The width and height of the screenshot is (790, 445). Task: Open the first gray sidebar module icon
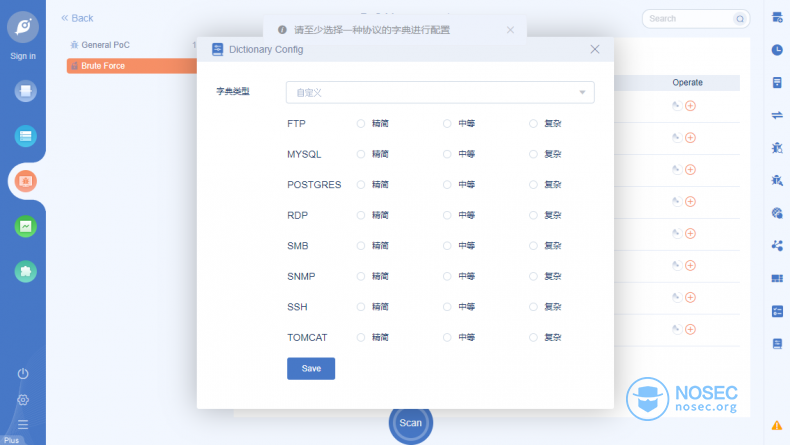pos(25,91)
